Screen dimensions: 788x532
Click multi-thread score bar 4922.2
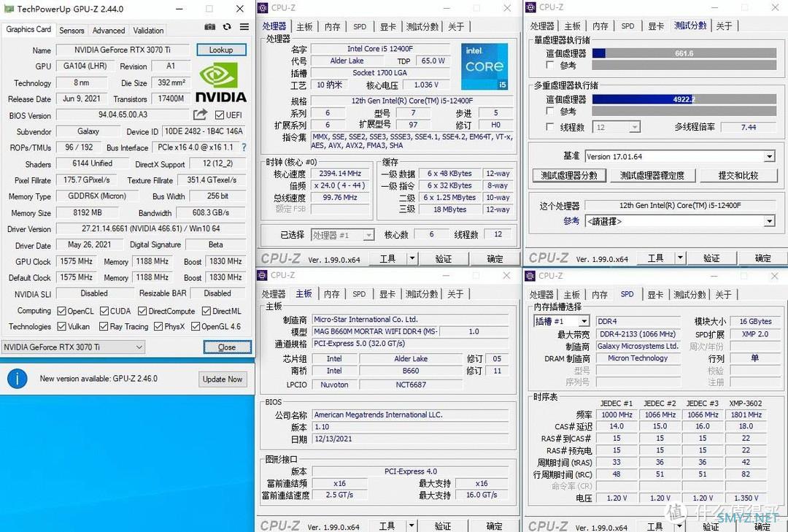pos(684,99)
